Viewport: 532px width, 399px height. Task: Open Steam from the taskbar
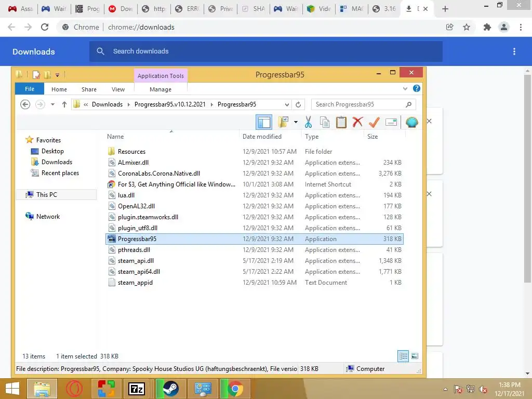coord(170,389)
